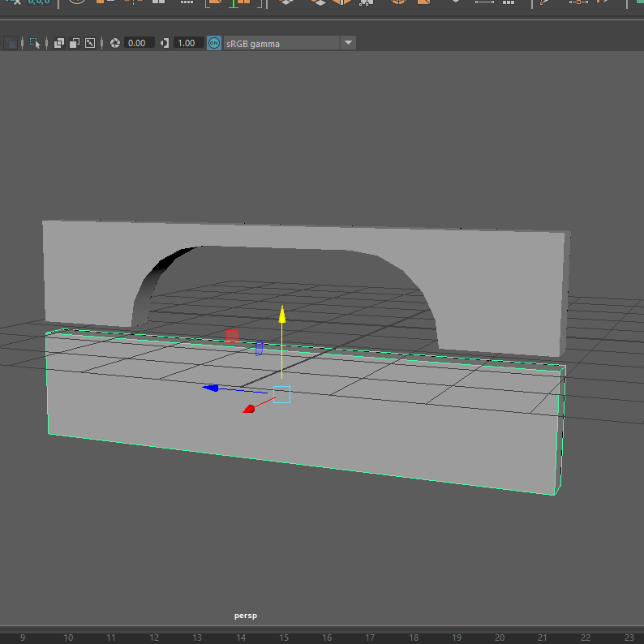
Task: Click the exposure value field showing 0.00
Action: [x=137, y=43]
